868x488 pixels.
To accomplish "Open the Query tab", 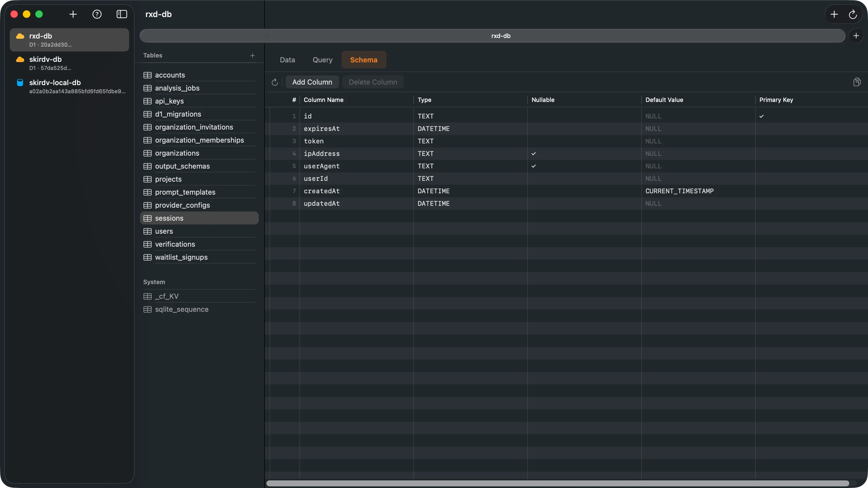I will click(x=322, y=60).
